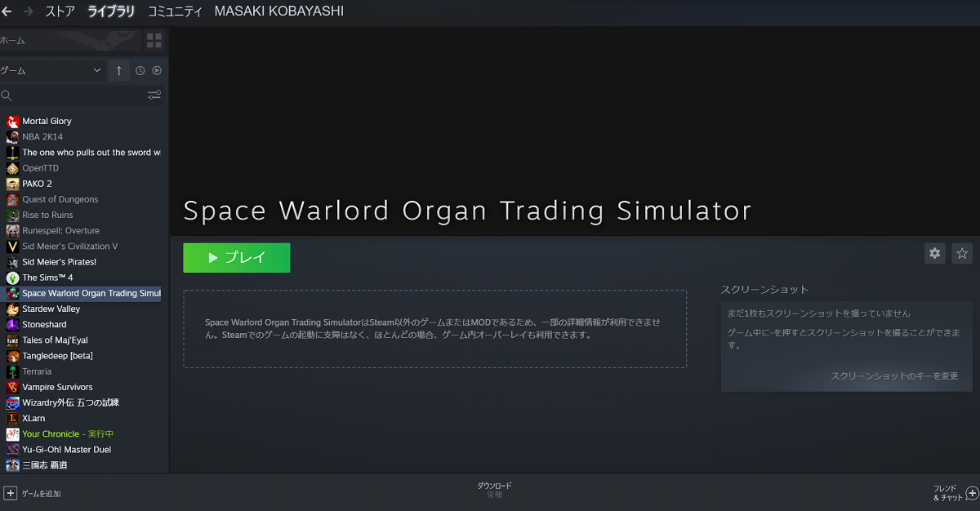Image resolution: width=980 pixels, height=511 pixels.
Task: Click NBA 2K14 game icon
Action: point(13,136)
